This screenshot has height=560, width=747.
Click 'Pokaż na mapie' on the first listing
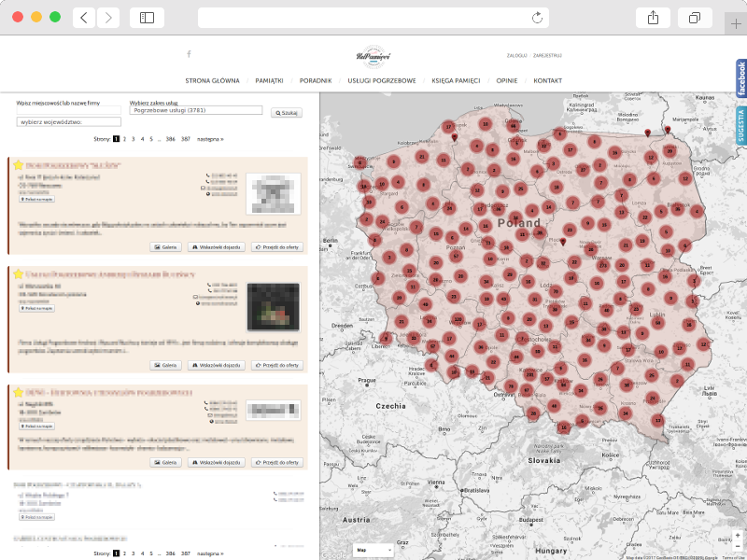point(36,199)
